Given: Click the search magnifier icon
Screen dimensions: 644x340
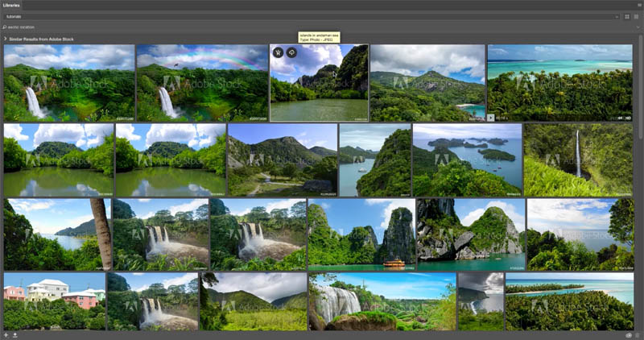Looking at the screenshot, I should click(5, 27).
